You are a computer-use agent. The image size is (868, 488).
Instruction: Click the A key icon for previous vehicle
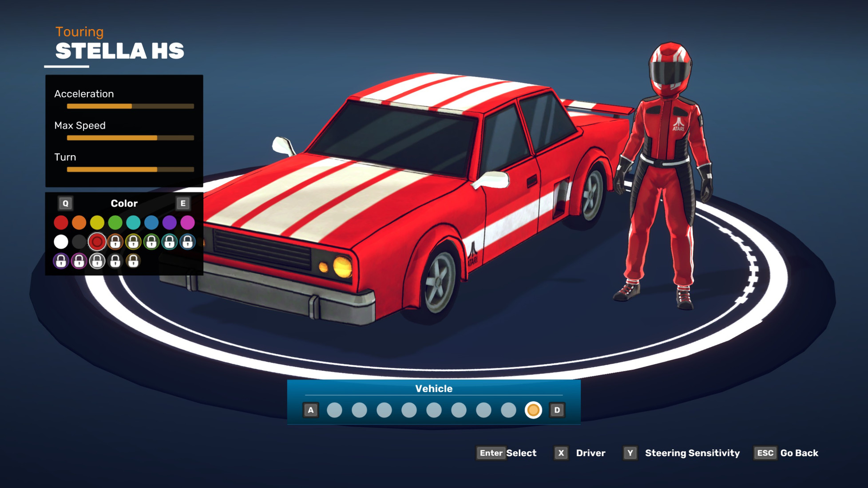311,410
